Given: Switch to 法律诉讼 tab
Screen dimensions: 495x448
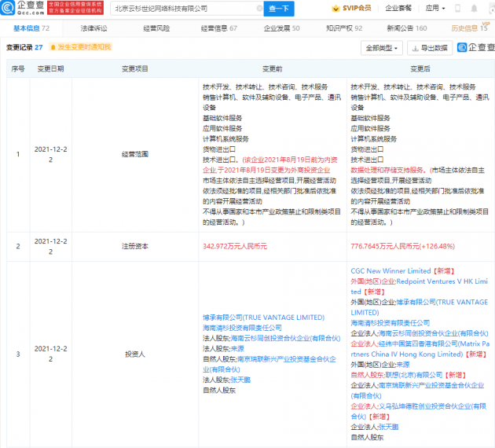Looking at the screenshot, I should pos(93,28).
